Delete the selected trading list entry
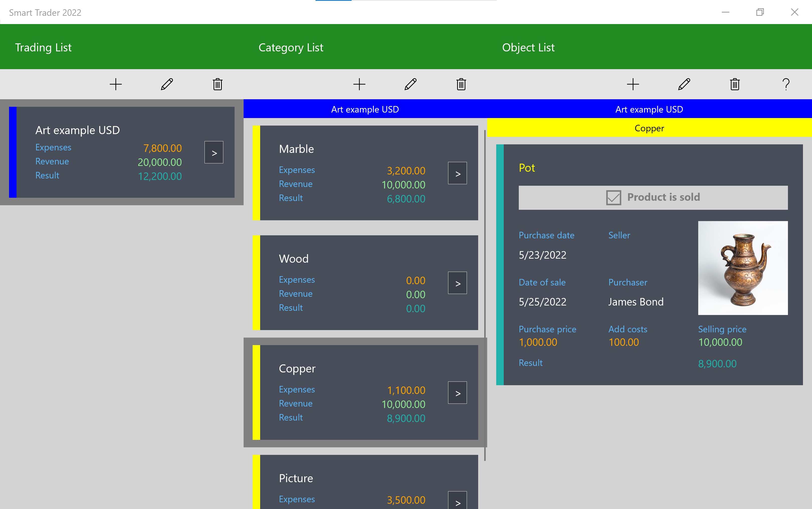Image resolution: width=812 pixels, height=509 pixels. coord(218,84)
